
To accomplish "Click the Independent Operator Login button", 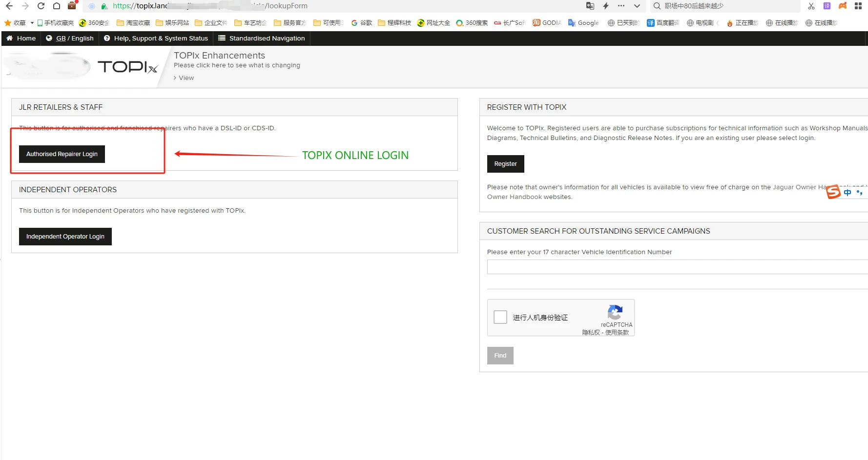I will pos(65,237).
